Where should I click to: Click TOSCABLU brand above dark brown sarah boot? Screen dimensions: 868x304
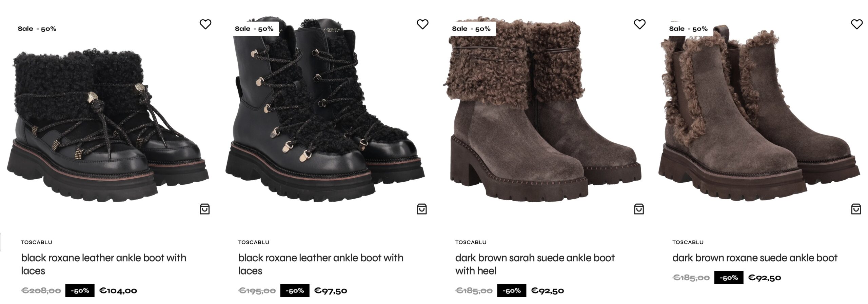point(471,242)
